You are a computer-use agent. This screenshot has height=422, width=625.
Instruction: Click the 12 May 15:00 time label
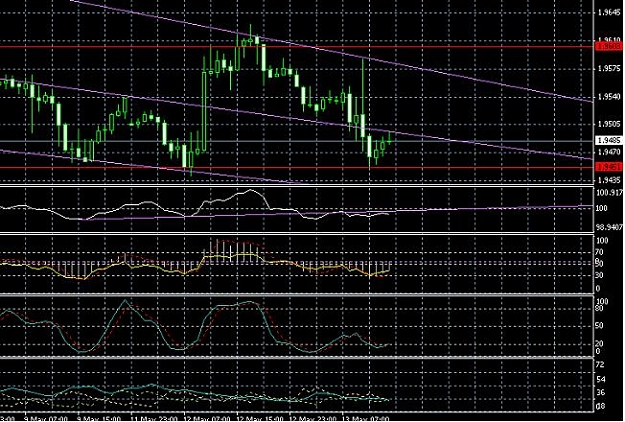pyautogui.click(x=260, y=419)
